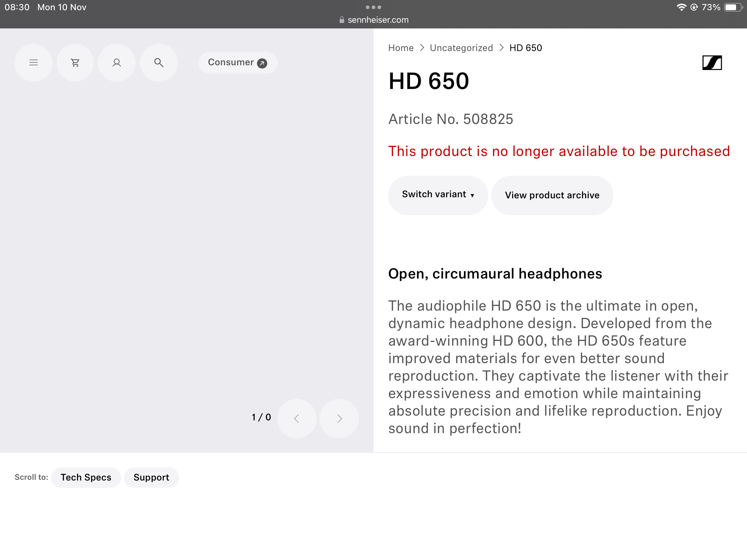The image size is (747, 560).
Task: Open the hamburger menu icon
Action: coord(34,63)
